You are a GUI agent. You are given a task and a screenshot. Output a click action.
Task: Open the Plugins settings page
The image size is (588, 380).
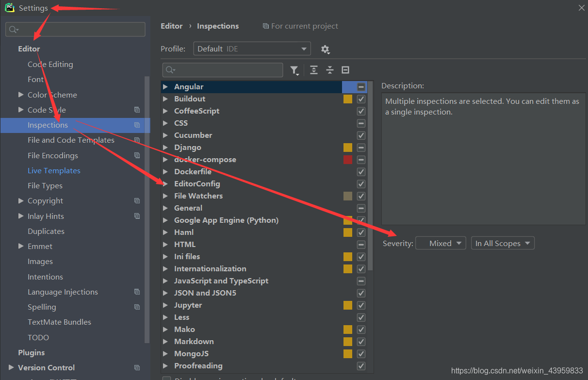[x=32, y=353]
